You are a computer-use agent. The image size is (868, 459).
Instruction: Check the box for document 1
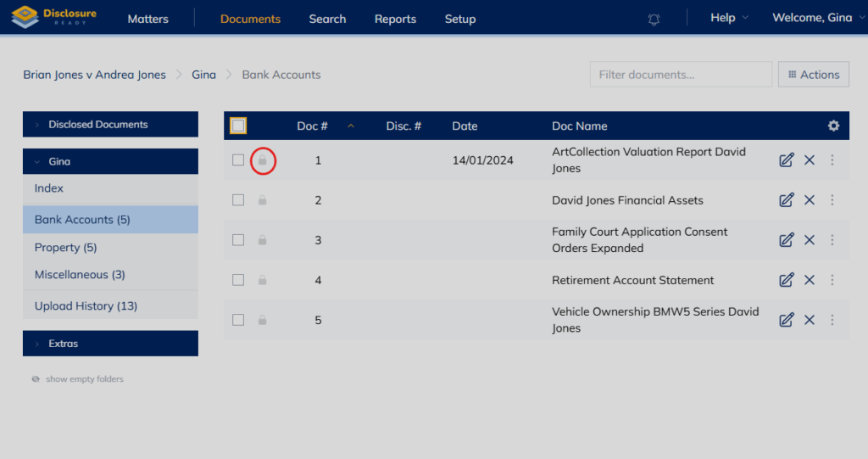238,160
